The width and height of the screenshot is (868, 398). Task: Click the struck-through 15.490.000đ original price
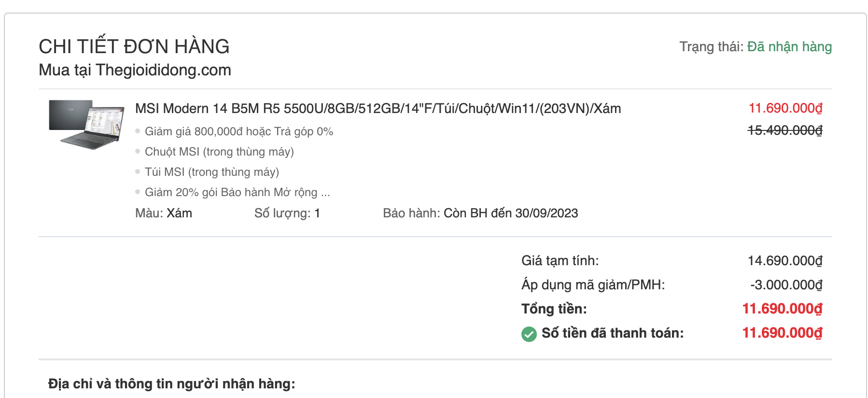point(785,130)
